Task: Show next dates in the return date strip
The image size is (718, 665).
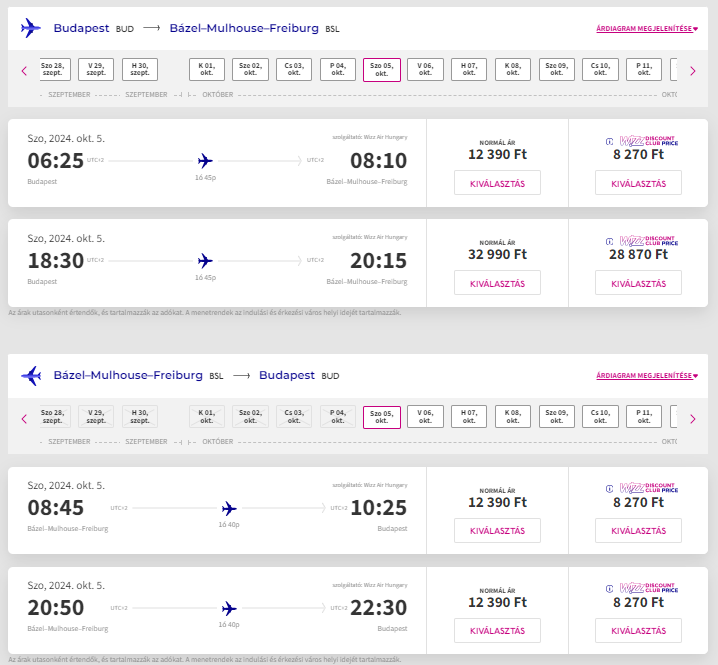Action: coord(692,418)
